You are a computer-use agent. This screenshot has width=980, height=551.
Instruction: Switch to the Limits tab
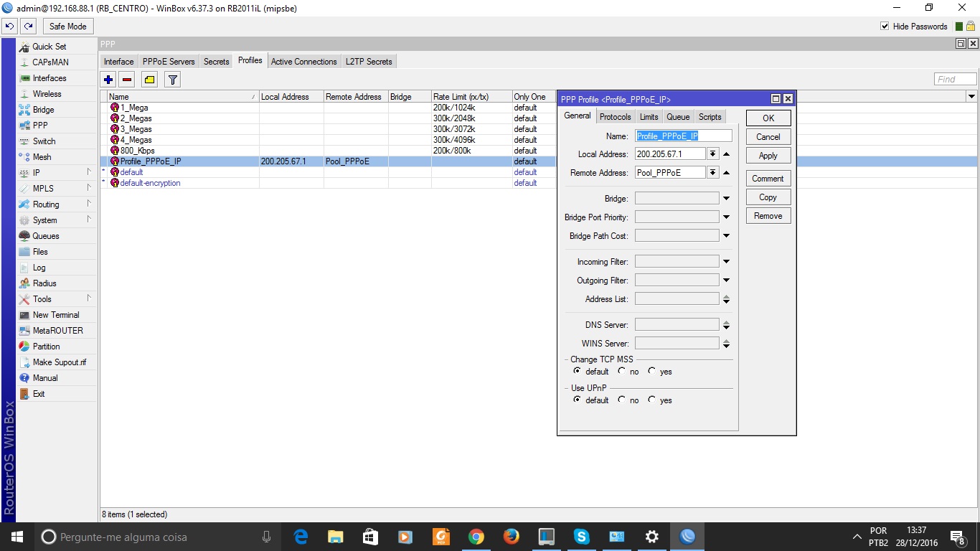(649, 117)
